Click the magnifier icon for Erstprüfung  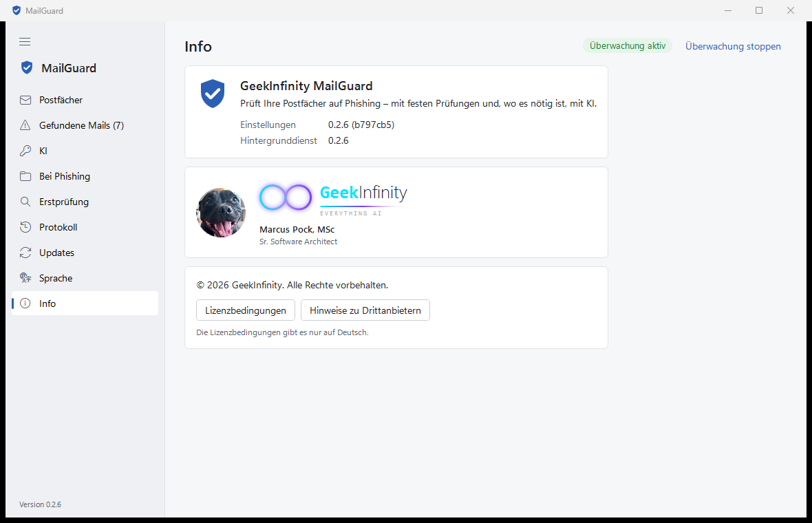pyautogui.click(x=25, y=202)
